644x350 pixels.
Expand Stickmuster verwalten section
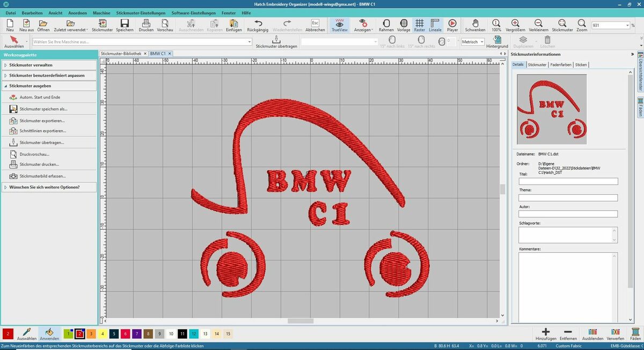click(x=49, y=65)
